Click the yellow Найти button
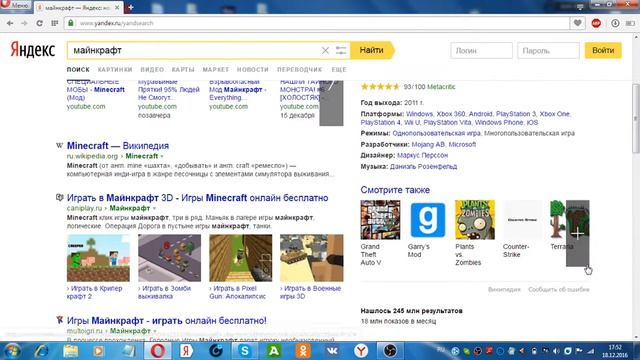This screenshot has height=360, width=640. [372, 50]
